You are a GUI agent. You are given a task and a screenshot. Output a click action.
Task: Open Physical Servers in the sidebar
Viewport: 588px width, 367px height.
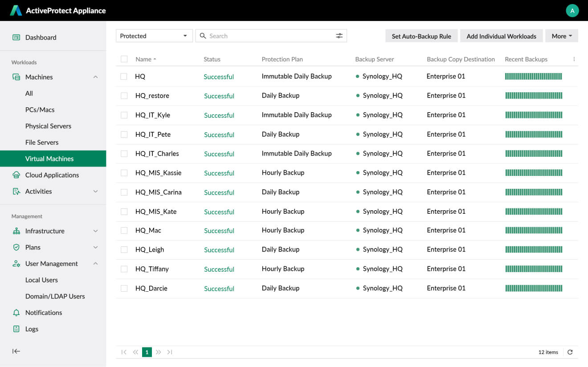[x=48, y=126]
